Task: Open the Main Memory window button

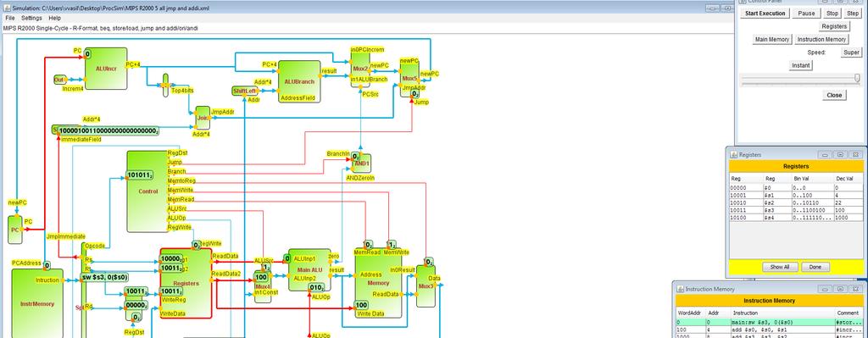Action: (x=771, y=39)
